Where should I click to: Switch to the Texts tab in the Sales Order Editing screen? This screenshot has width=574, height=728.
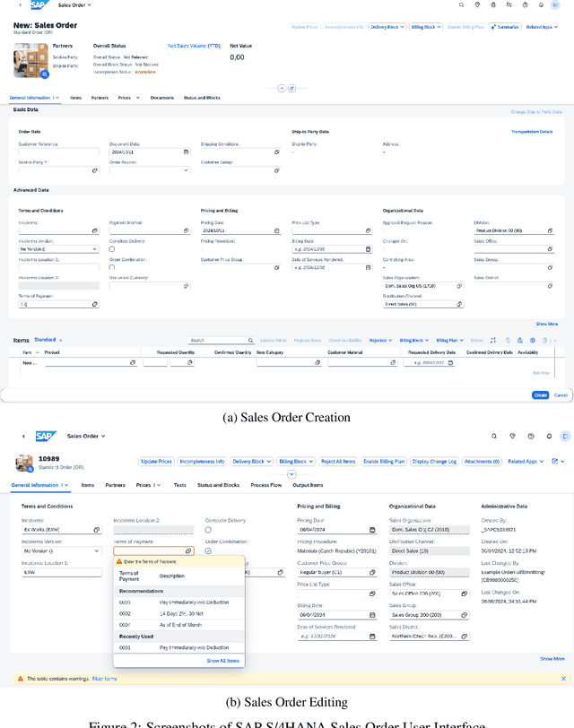[179, 485]
